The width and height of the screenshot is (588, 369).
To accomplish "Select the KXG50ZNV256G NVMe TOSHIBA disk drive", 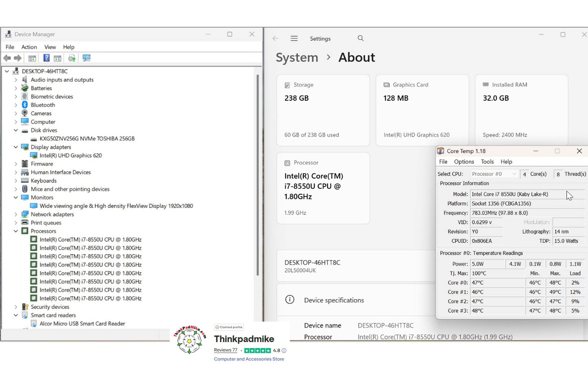I will coord(87,139).
